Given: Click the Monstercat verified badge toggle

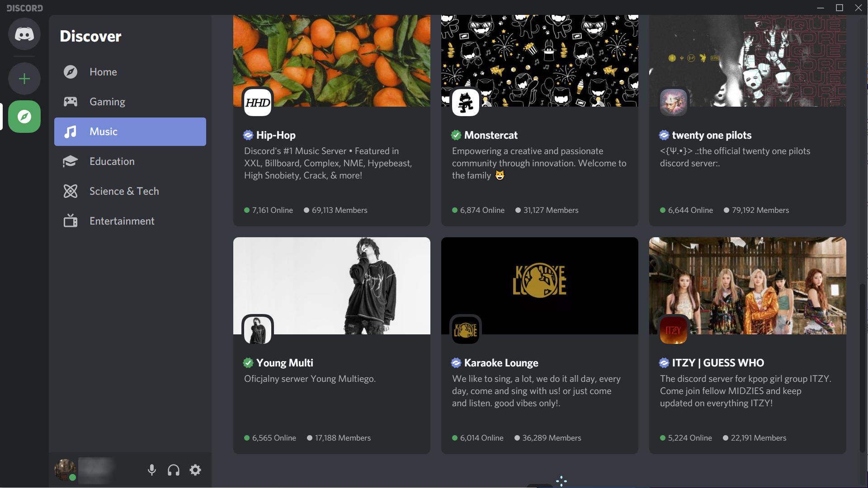Looking at the screenshot, I should [x=455, y=134].
